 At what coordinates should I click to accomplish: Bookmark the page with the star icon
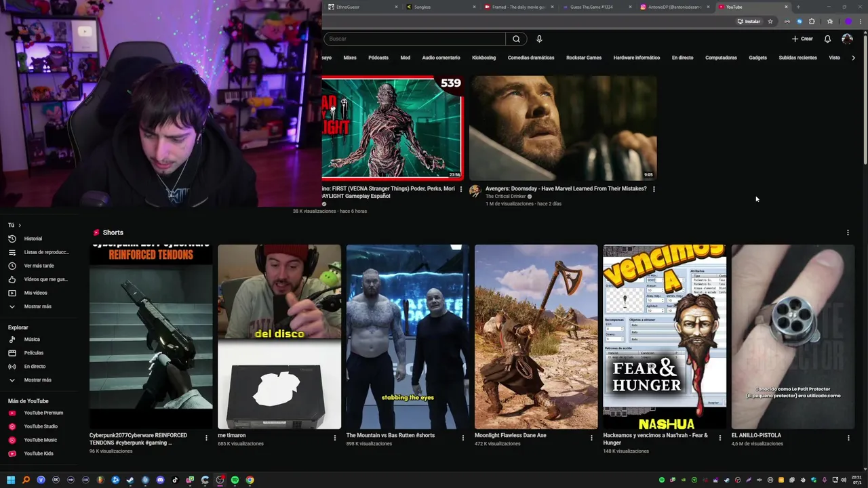[770, 21]
